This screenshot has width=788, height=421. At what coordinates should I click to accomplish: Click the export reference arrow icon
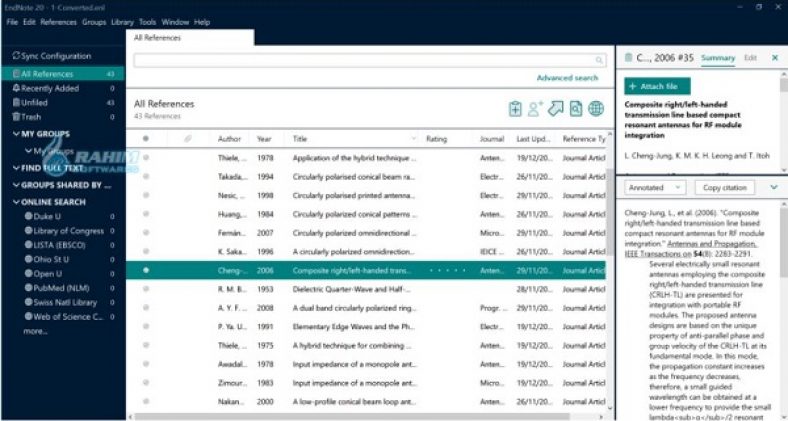[x=555, y=109]
